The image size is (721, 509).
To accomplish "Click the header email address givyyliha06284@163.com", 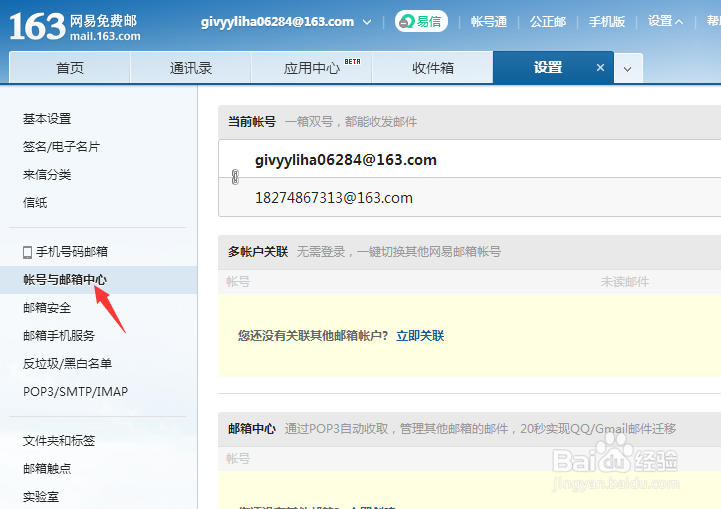I will [277, 22].
